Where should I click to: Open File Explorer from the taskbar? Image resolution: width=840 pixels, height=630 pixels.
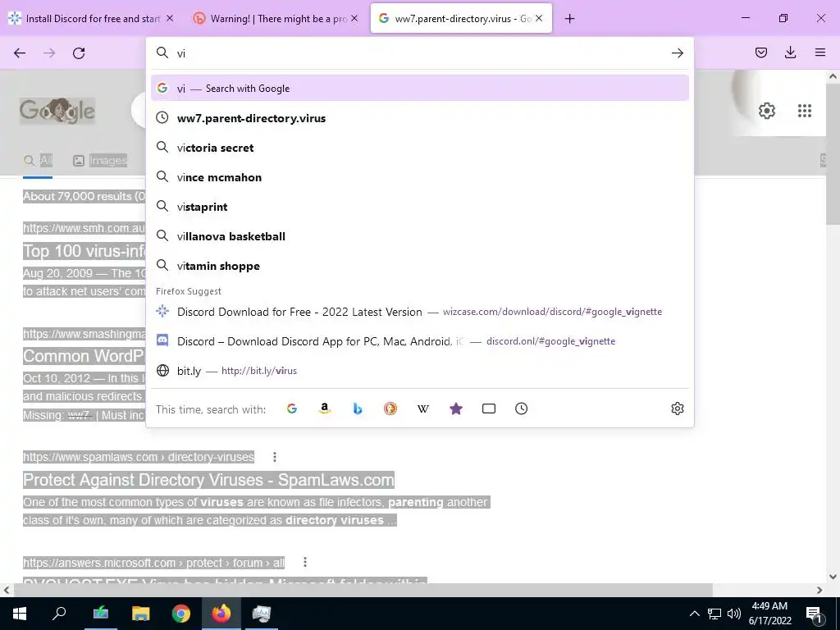(x=141, y=614)
